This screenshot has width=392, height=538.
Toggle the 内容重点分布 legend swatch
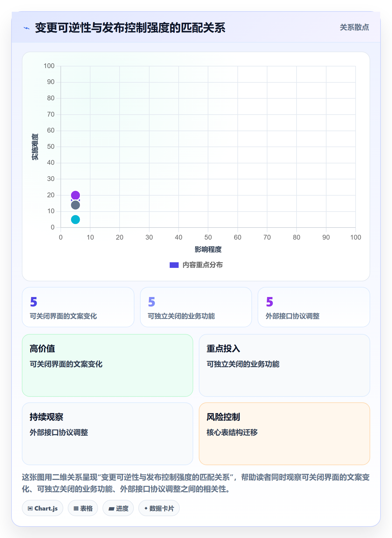click(x=174, y=265)
